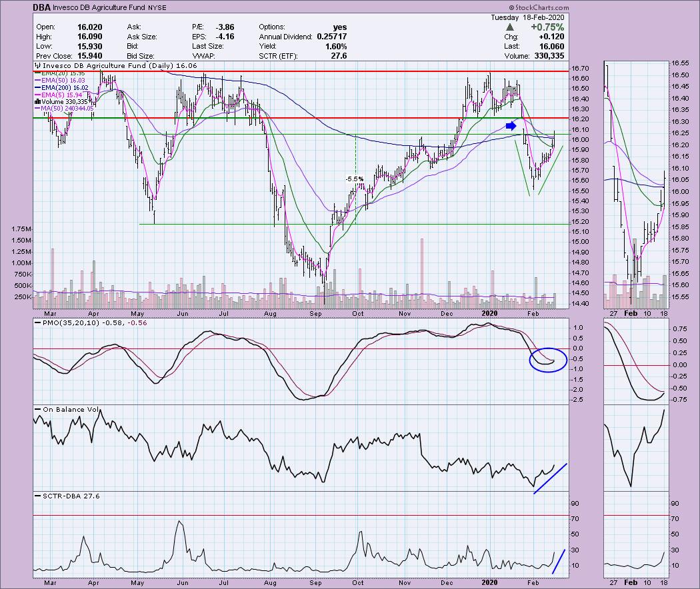Click the -0.75 label on thumbnail PMO axis

pos(679,400)
